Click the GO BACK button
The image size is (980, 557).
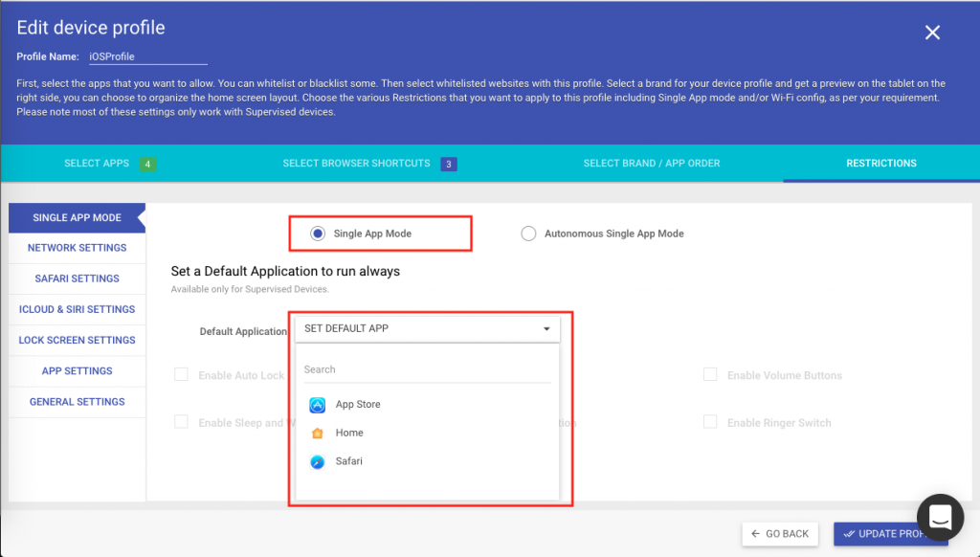pos(780,534)
